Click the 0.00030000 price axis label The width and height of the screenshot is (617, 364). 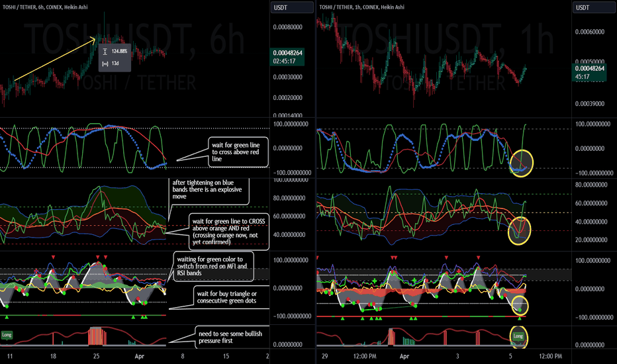[x=287, y=77]
